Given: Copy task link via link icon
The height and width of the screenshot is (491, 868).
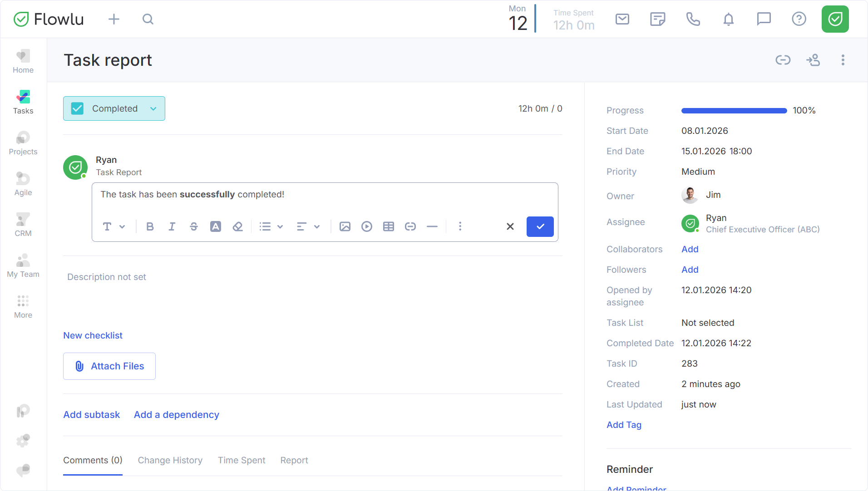Looking at the screenshot, I should 783,60.
